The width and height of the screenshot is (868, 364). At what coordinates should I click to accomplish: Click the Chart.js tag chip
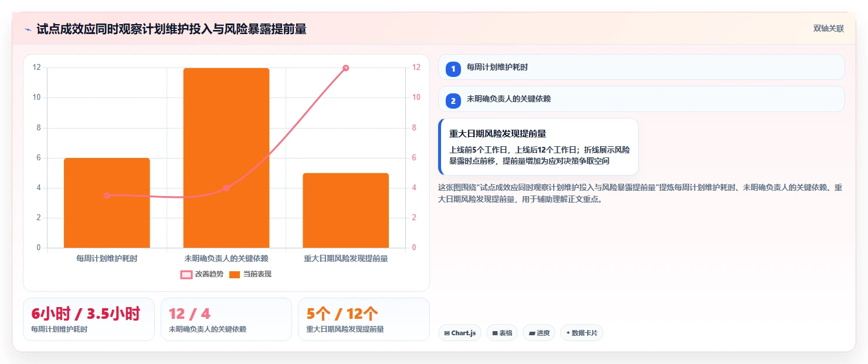pyautogui.click(x=460, y=333)
